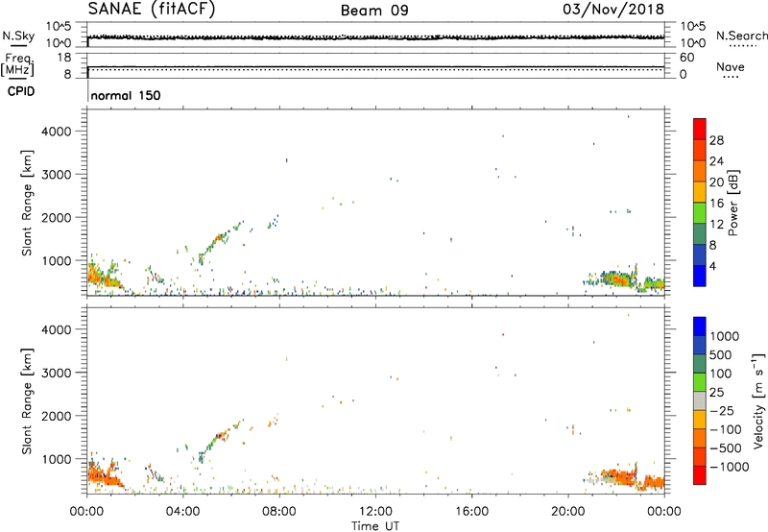Click the Power [dB] color bar label
Image resolution: width=768 pixels, height=532 pixels.
click(x=732, y=203)
